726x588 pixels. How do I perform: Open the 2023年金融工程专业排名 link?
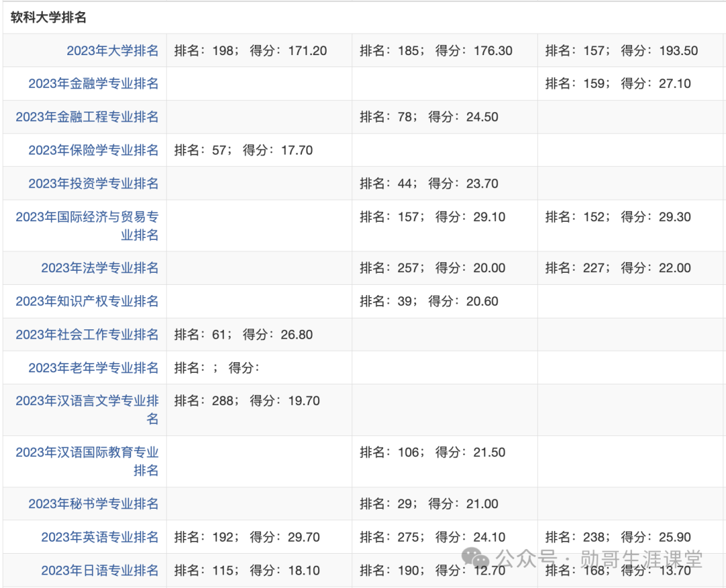pos(87,117)
